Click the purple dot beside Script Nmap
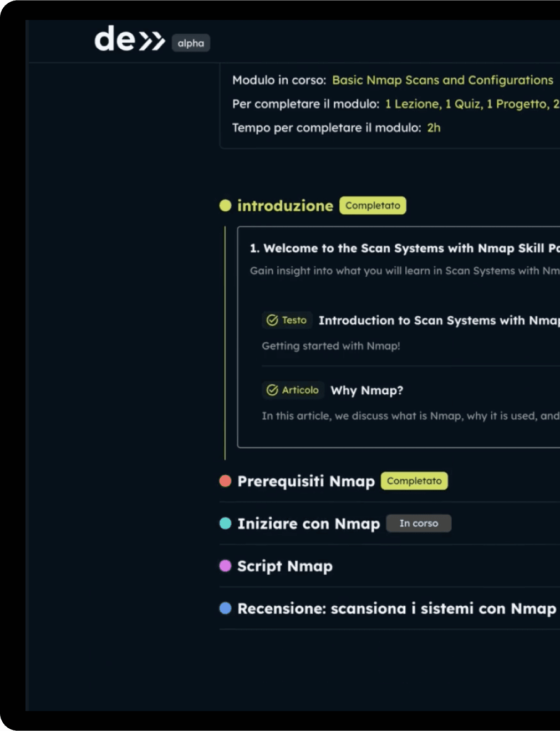 (x=225, y=566)
